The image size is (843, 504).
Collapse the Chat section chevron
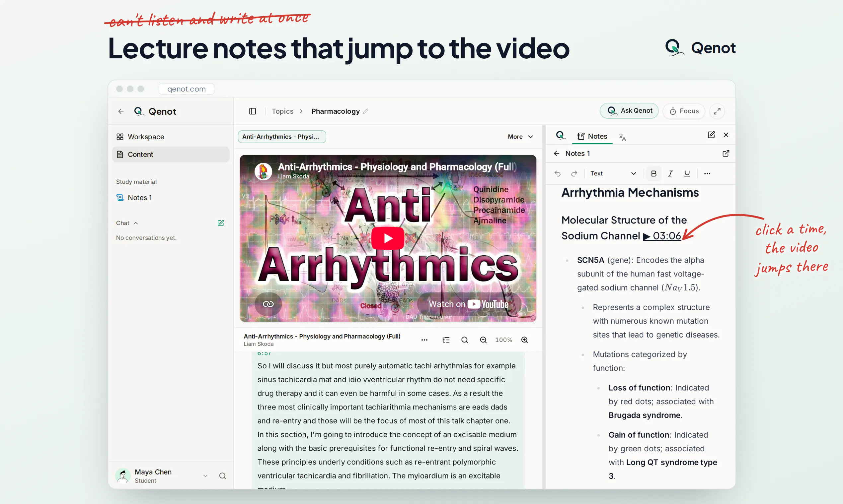(136, 223)
